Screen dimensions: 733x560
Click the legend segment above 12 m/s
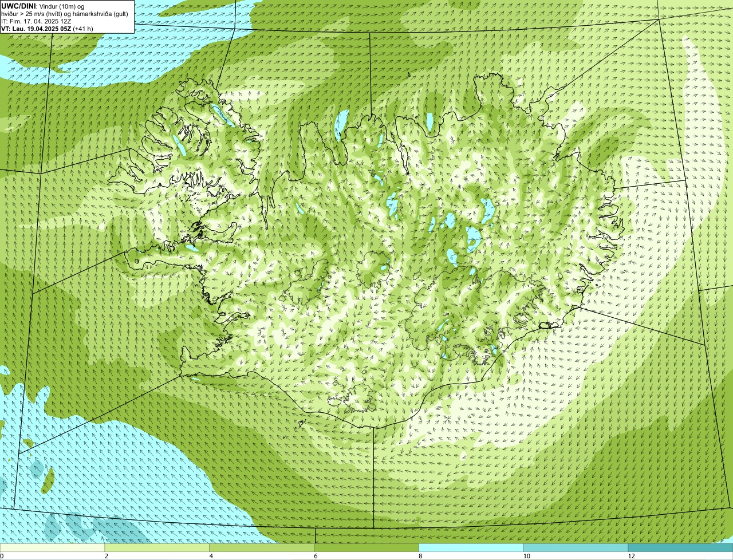[681, 548]
